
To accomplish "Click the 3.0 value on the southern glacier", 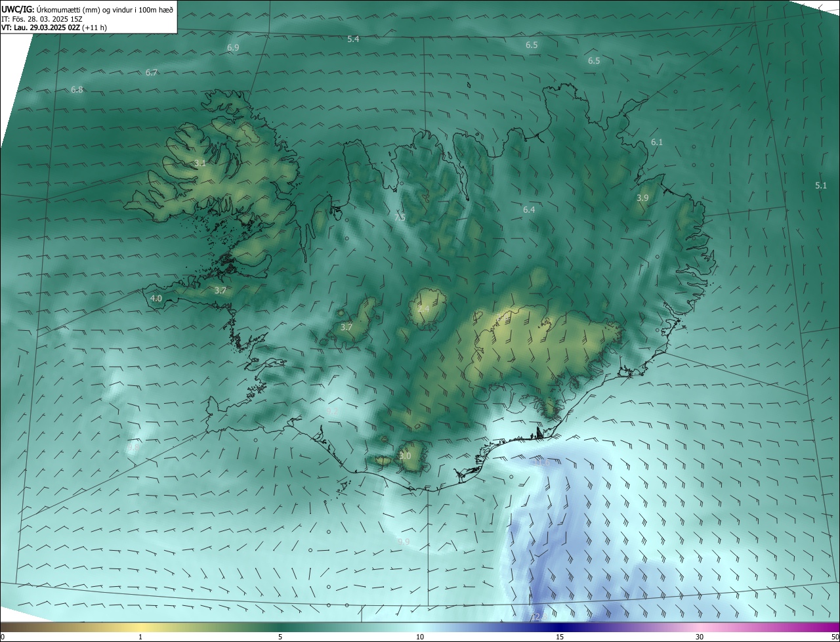I will click(x=405, y=456).
